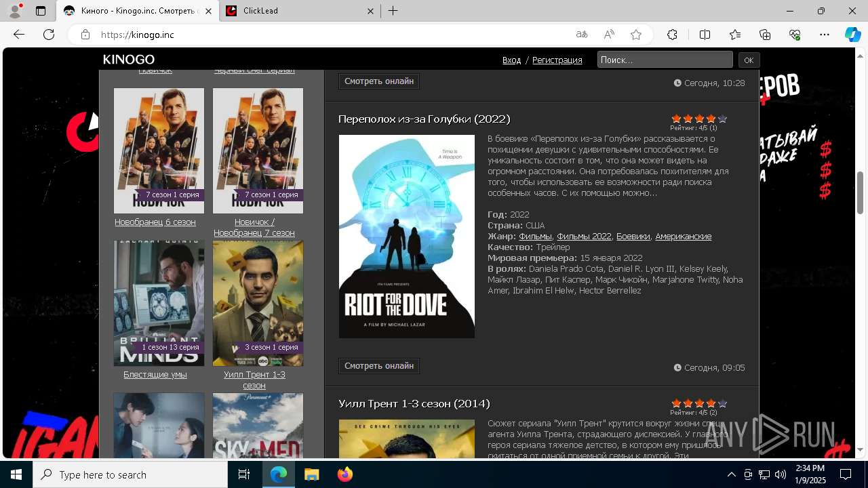Open Browser essentials heart icon

(x=795, y=35)
